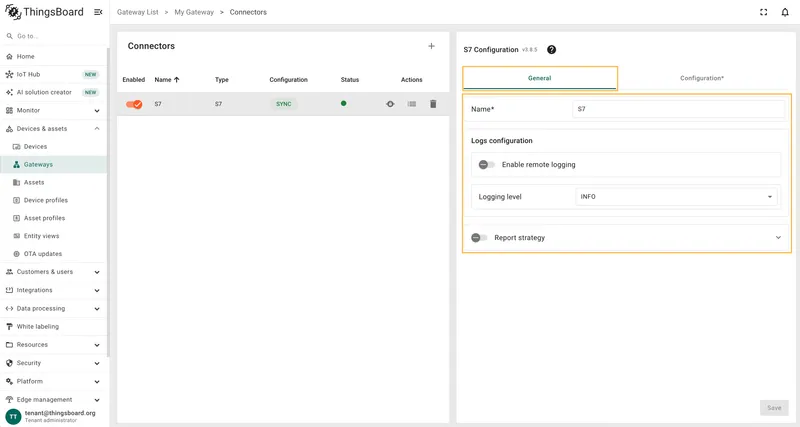This screenshot has width=800, height=427.
Task: Click the Asset profiles icon
Action: (x=16, y=218)
